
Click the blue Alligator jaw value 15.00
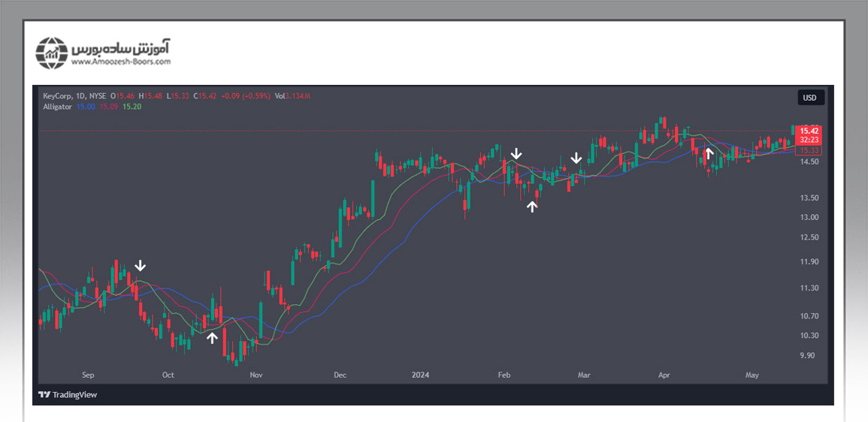[86, 107]
